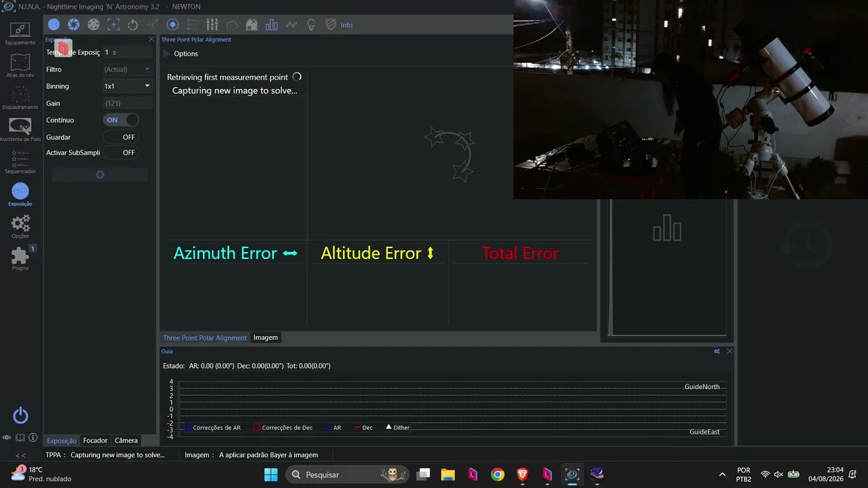Open the about info circle icon
The width and height of the screenshot is (868, 488).
point(33,438)
